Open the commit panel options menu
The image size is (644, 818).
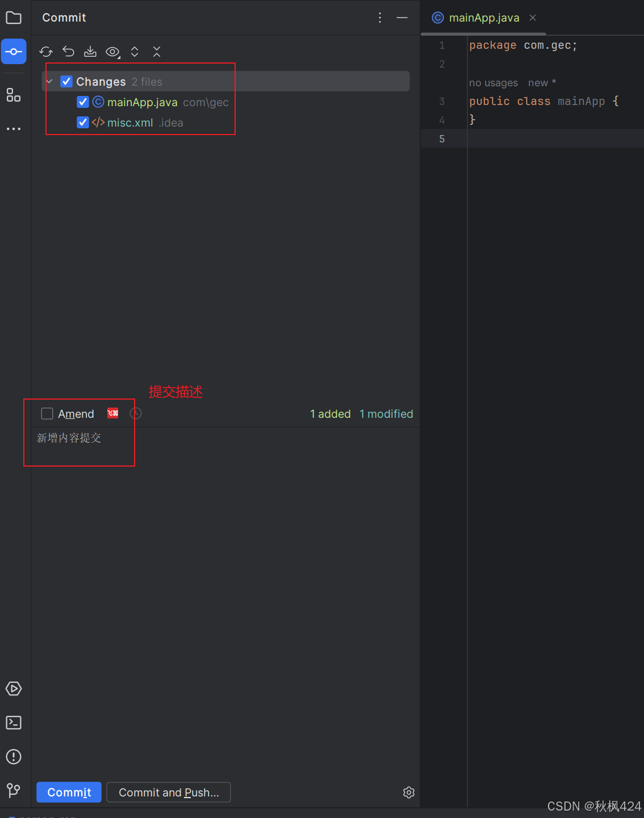379,18
